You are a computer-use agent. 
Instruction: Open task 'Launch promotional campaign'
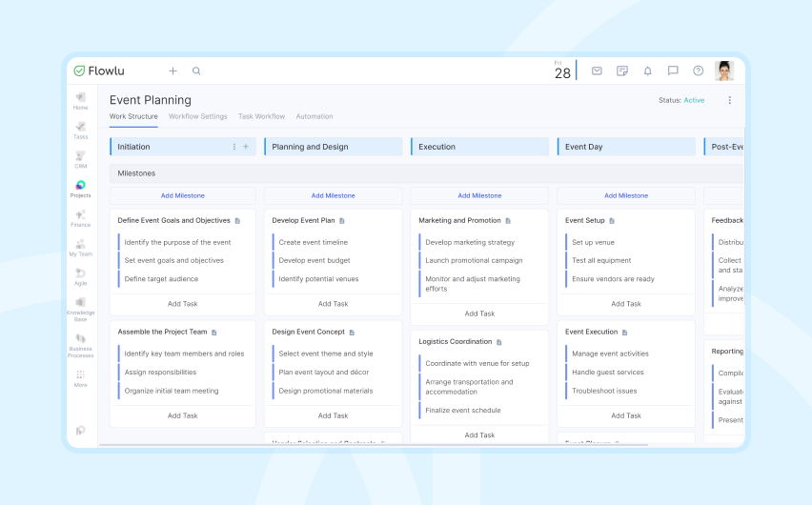[474, 260]
